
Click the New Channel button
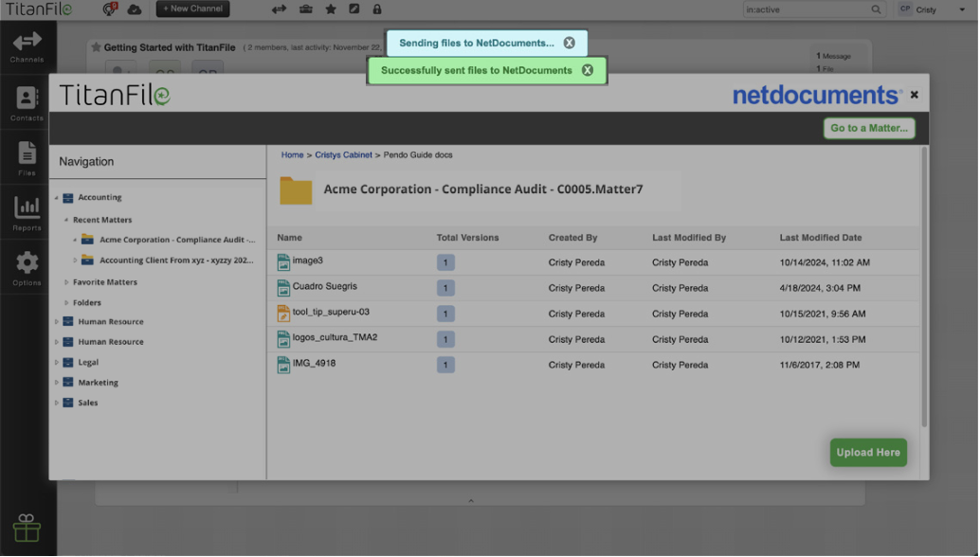pos(193,9)
